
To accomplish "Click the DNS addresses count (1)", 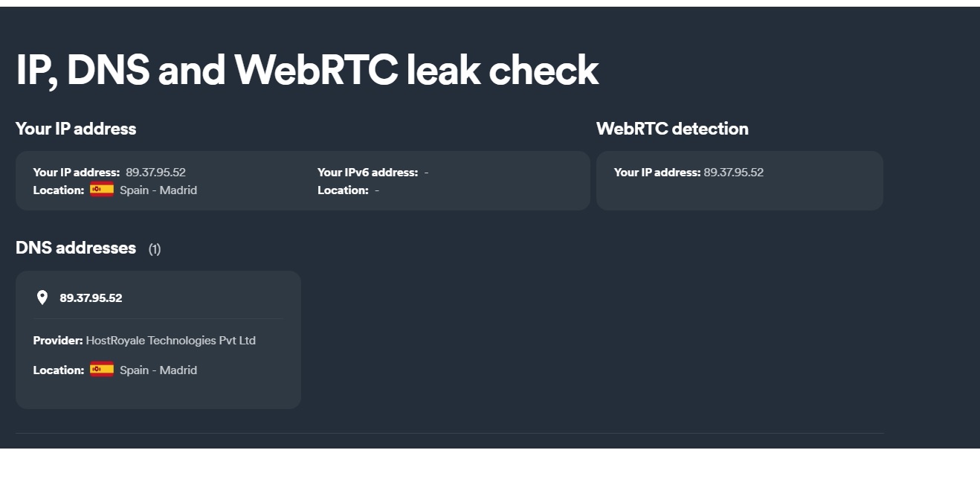I will click(155, 249).
